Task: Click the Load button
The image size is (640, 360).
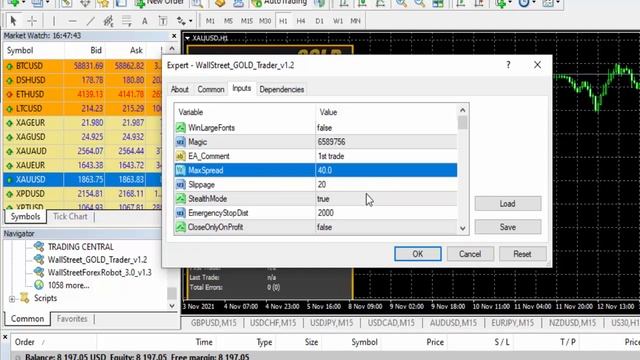Action: [x=508, y=204]
